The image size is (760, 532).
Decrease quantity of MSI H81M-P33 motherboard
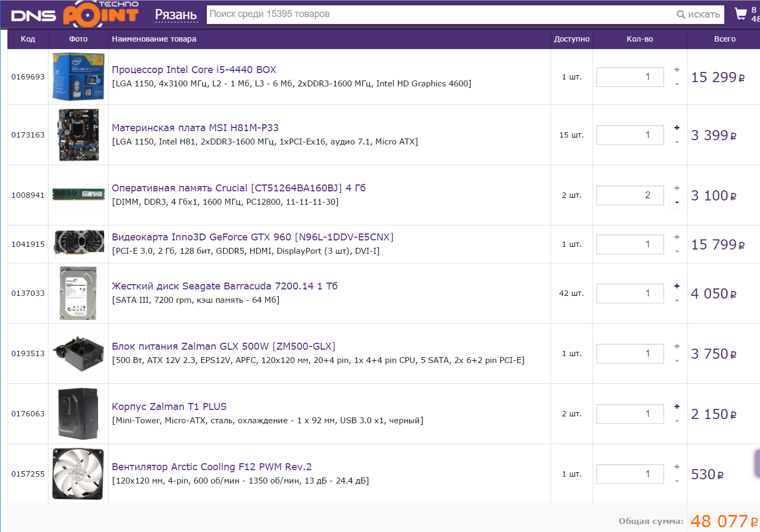coord(677,142)
